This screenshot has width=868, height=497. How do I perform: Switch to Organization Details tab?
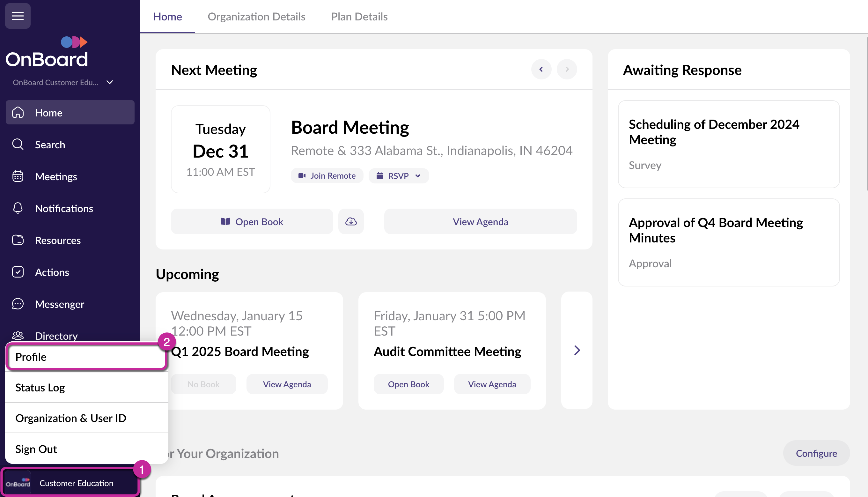256,16
